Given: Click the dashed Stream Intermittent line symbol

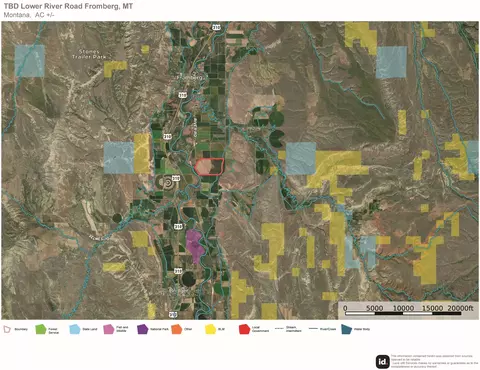Looking at the screenshot, I should [279, 329].
